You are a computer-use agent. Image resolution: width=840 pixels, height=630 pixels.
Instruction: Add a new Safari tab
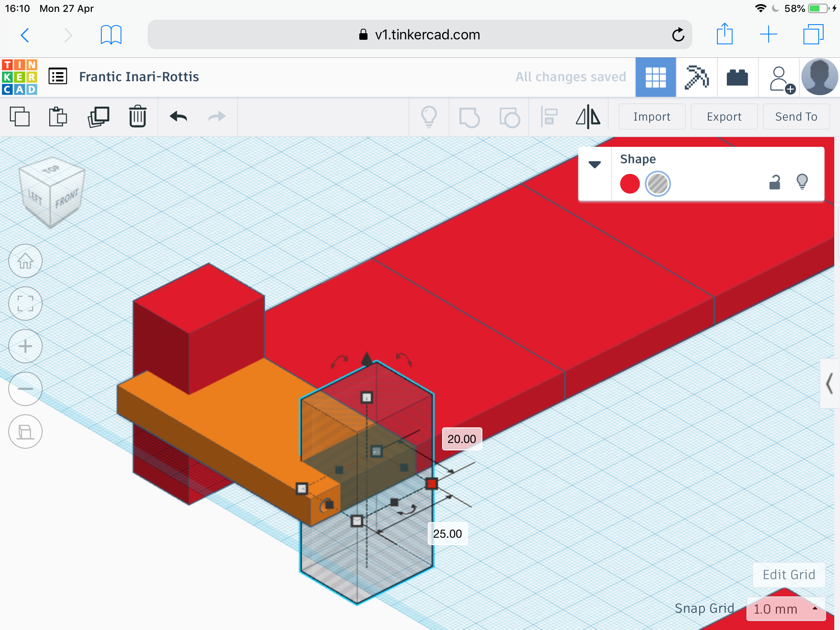tap(768, 34)
